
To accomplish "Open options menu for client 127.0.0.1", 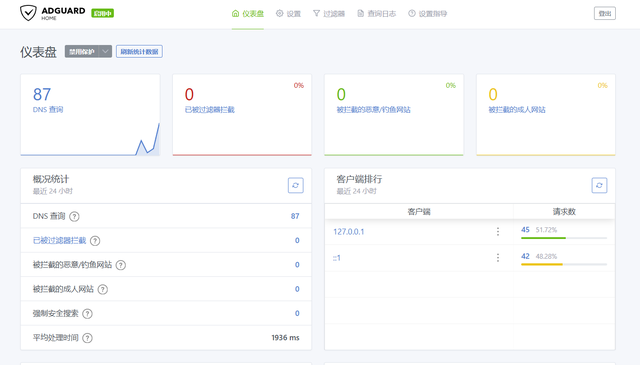I will click(x=498, y=231).
